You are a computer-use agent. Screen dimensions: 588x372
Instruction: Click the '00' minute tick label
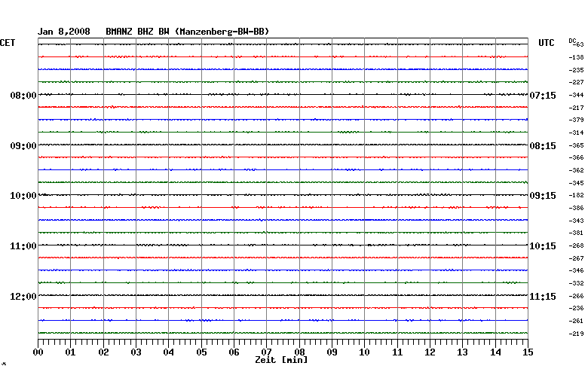38,352
